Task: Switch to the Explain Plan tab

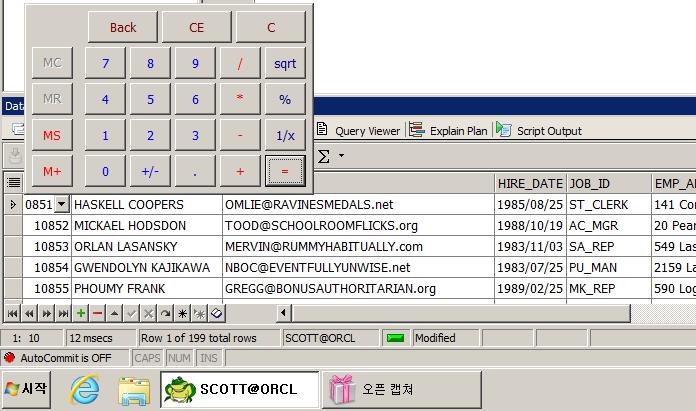Action: point(448,131)
